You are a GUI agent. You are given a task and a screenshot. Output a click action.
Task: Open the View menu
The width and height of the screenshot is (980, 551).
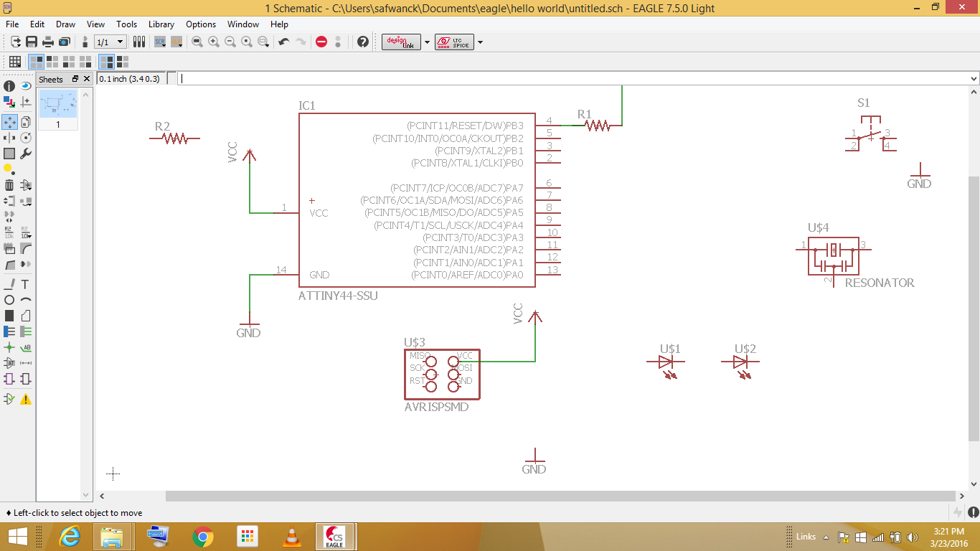95,24
